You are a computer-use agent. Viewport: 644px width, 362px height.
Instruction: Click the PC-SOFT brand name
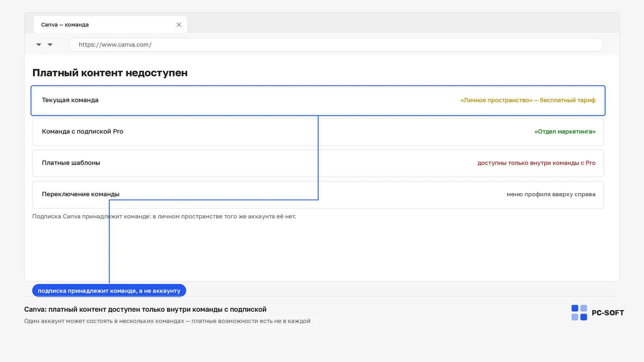(608, 313)
